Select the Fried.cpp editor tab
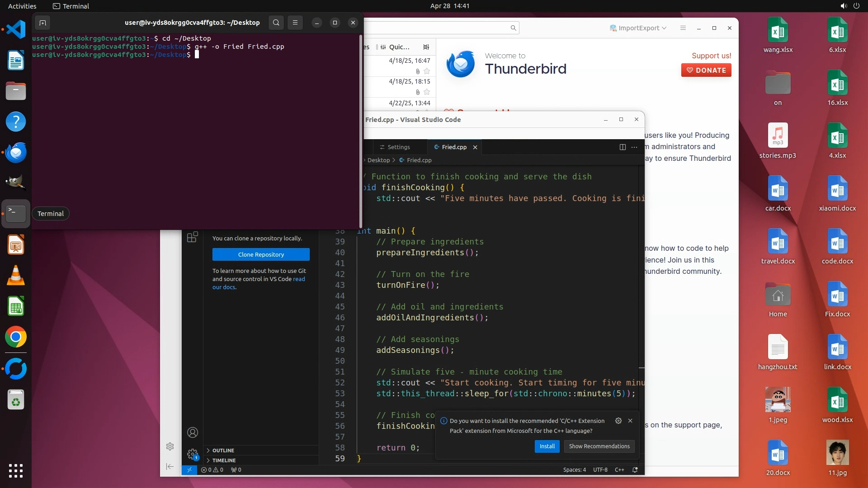Image resolution: width=868 pixels, height=488 pixels. (x=453, y=147)
